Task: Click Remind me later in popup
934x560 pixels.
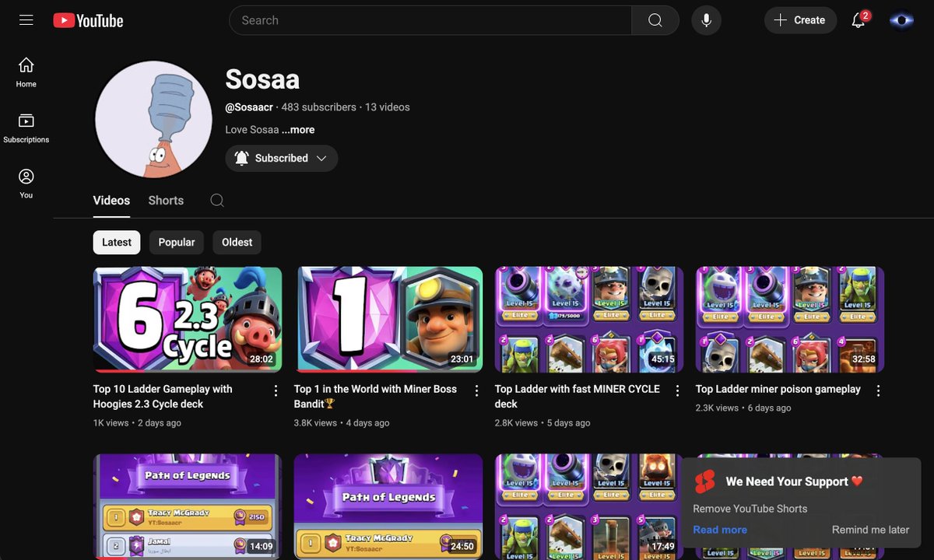Action: (870, 530)
